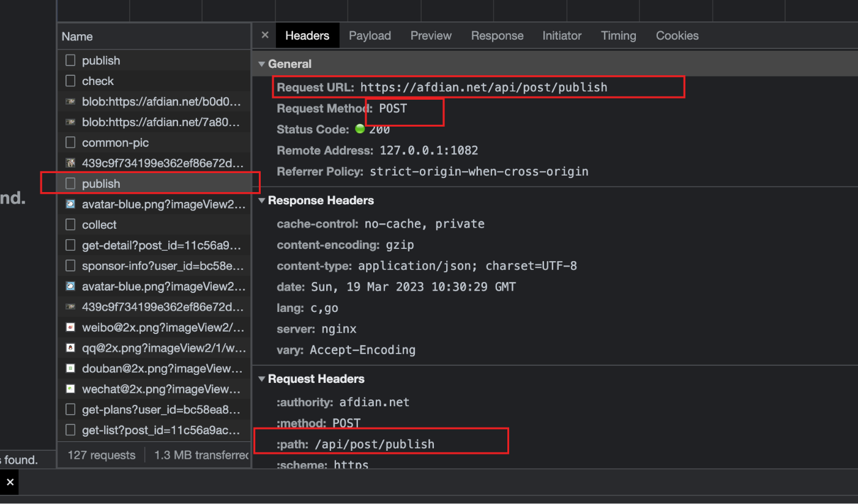
Task: Click the :authority afdian.net value
Action: [375, 402]
